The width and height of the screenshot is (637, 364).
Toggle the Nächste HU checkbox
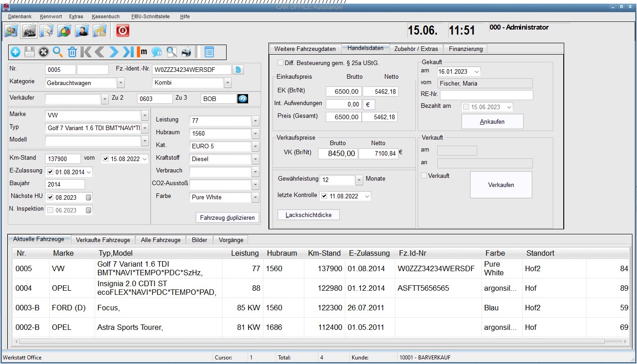pyautogui.click(x=51, y=197)
